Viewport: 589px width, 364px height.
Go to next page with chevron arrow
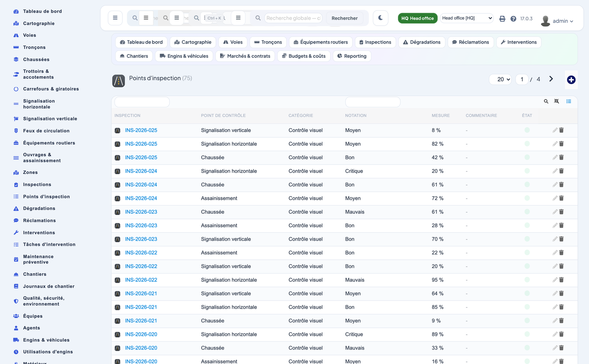551,79
